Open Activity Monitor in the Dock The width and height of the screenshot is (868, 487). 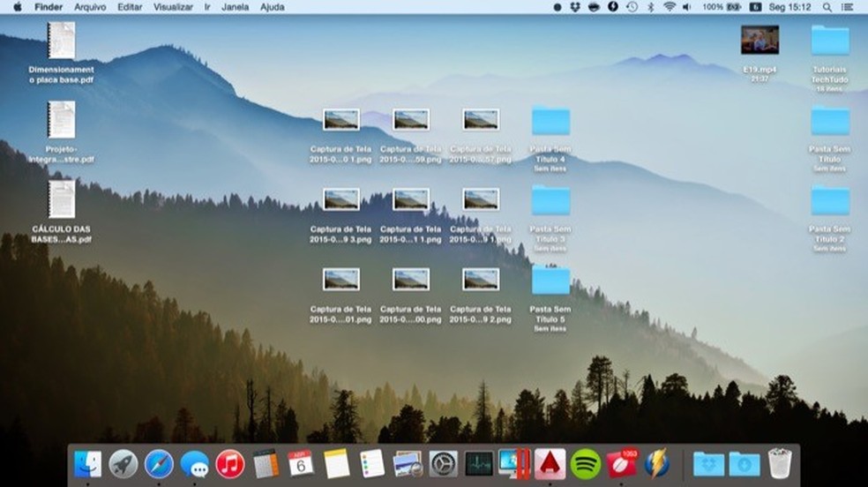click(479, 463)
